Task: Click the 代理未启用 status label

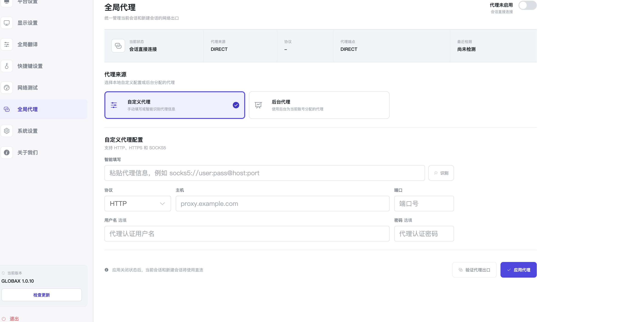Action: (x=501, y=5)
